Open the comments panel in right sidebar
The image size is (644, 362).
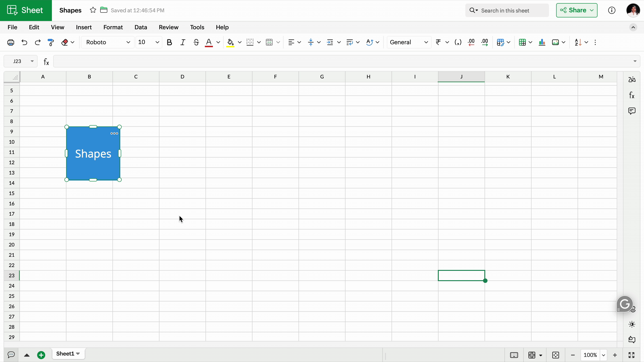[632, 111]
